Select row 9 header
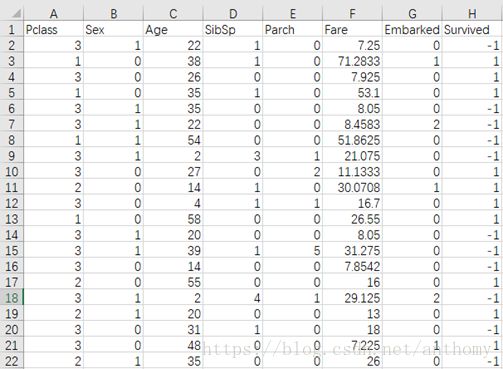The height and width of the screenshot is (369, 503). (x=12, y=156)
